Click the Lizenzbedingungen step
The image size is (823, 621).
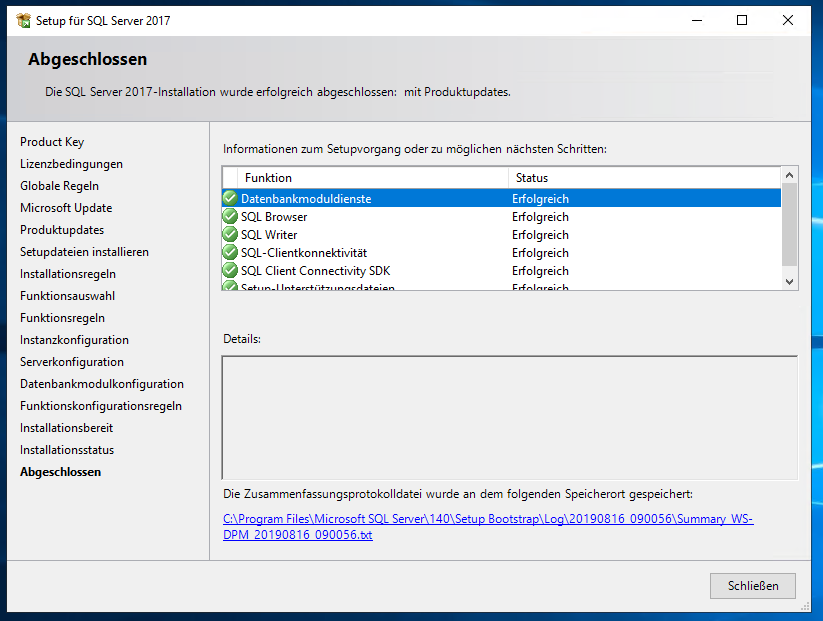71,164
